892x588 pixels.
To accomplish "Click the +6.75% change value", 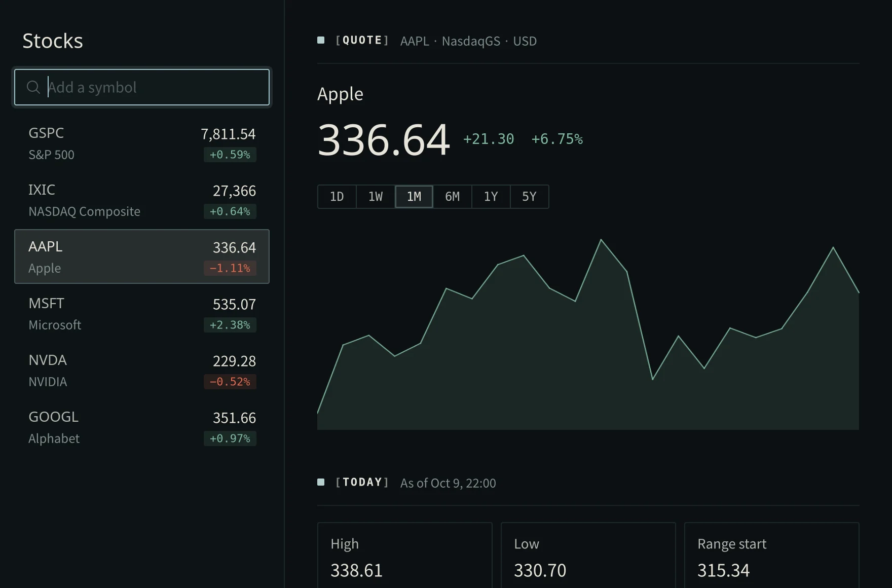I will click(x=557, y=139).
